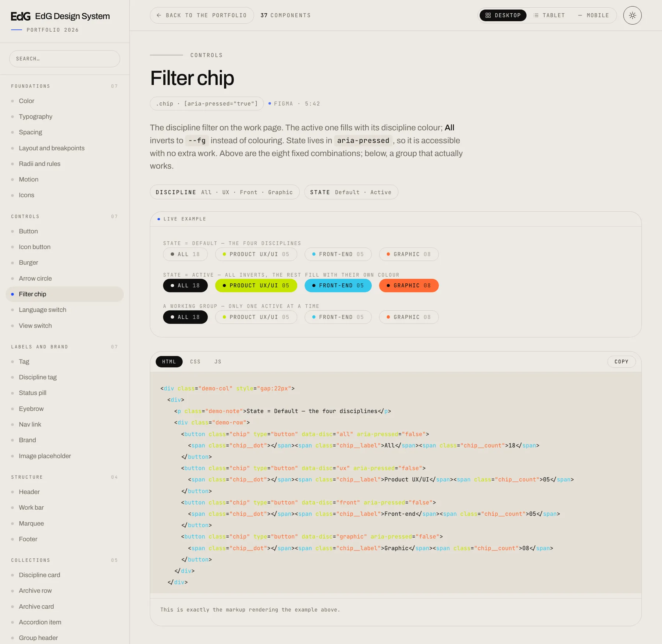The width and height of the screenshot is (662, 644).
Task: Go back to the portfolio
Action: point(202,15)
